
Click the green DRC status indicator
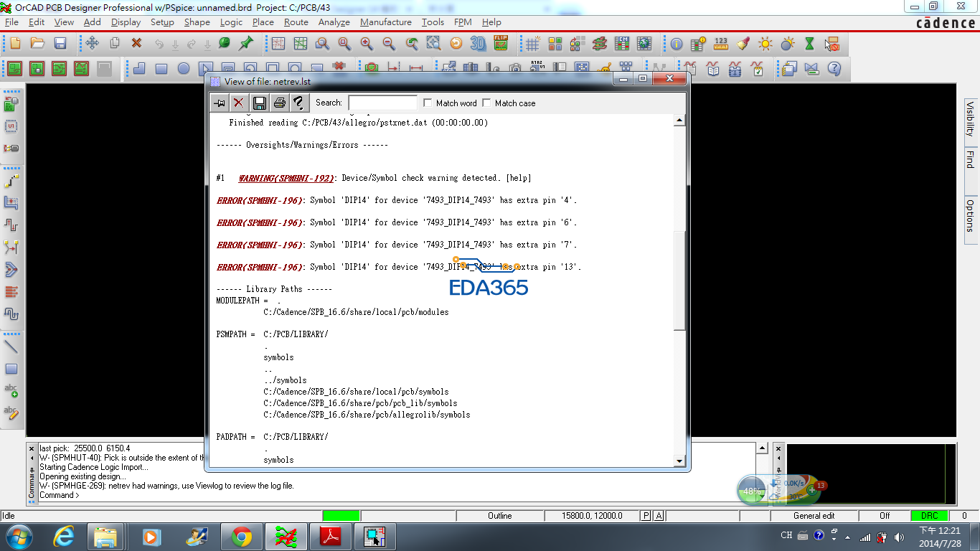(929, 516)
